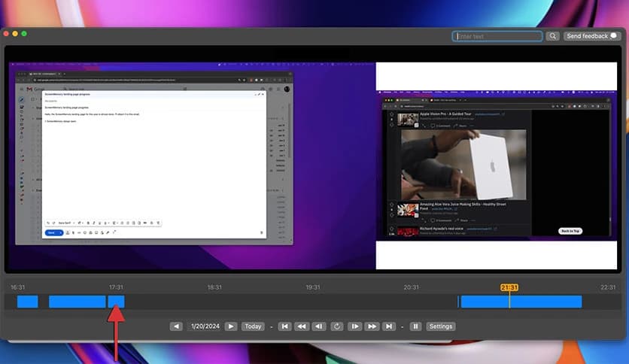
Task: Select the first blue segment near 16:31
Action: coord(28,302)
